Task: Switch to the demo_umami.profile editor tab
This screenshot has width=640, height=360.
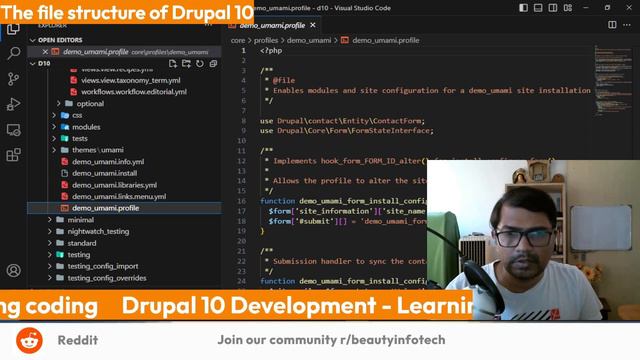Action: pos(272,25)
